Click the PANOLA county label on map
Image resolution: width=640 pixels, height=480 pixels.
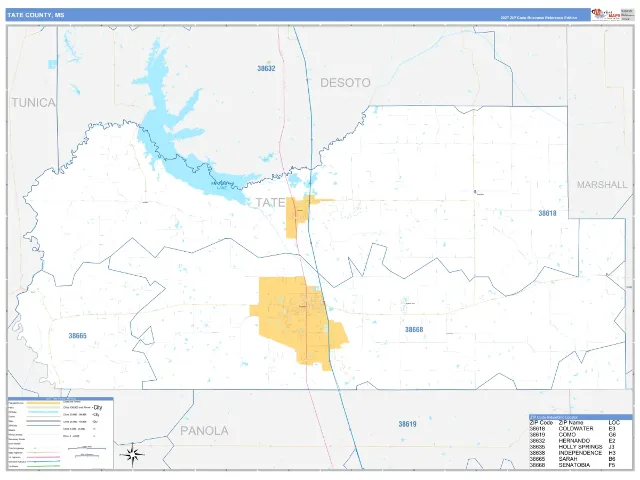coord(204,431)
